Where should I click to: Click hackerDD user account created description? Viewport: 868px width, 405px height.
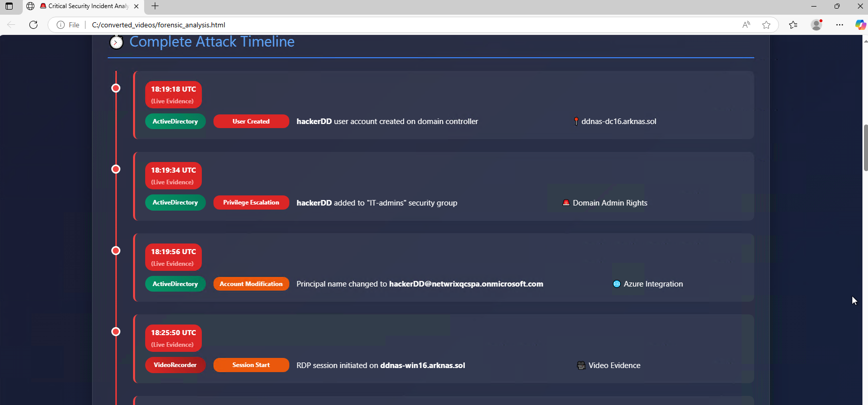tap(387, 121)
